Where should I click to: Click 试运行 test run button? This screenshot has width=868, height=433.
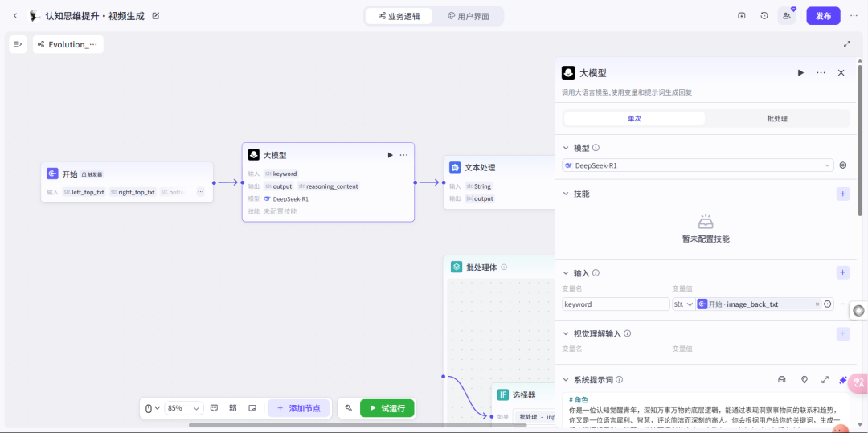tap(387, 408)
